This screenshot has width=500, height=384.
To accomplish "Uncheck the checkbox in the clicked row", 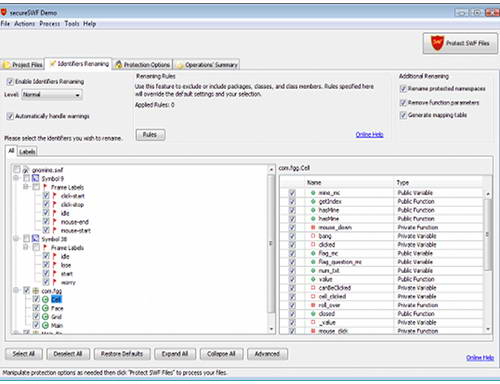I will click(x=292, y=244).
